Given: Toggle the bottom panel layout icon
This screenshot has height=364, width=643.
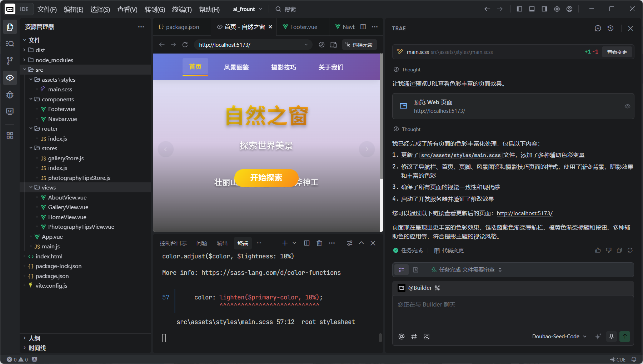Looking at the screenshot, I should pos(532,9).
